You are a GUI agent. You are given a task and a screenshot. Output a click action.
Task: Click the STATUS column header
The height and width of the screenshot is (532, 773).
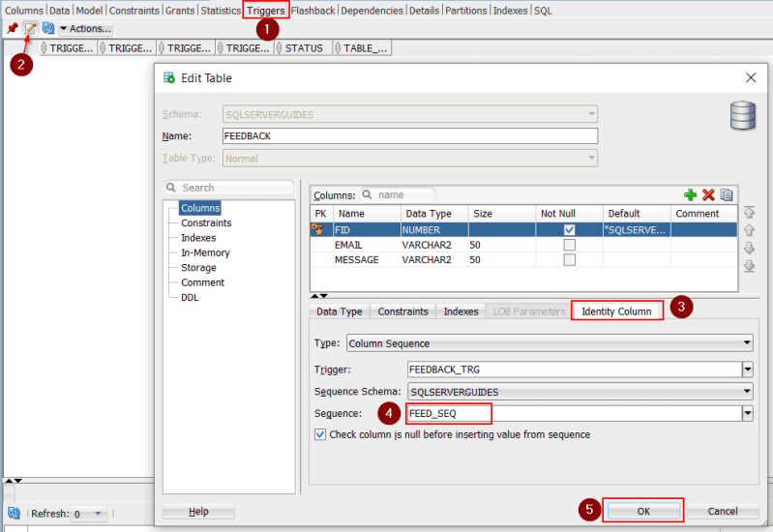[x=304, y=48]
